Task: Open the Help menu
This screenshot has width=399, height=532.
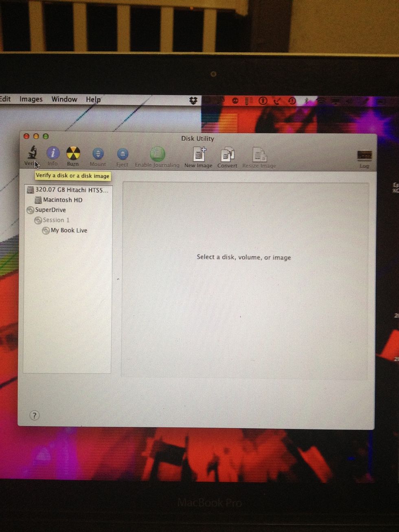Action: pos(93,99)
